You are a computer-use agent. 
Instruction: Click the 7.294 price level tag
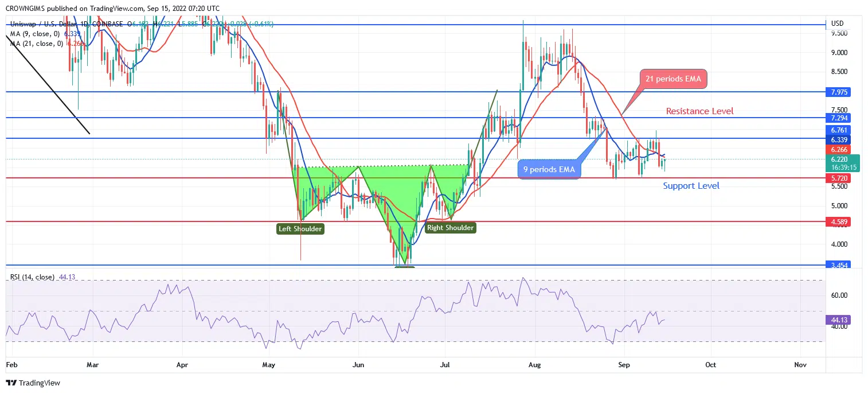click(x=838, y=118)
